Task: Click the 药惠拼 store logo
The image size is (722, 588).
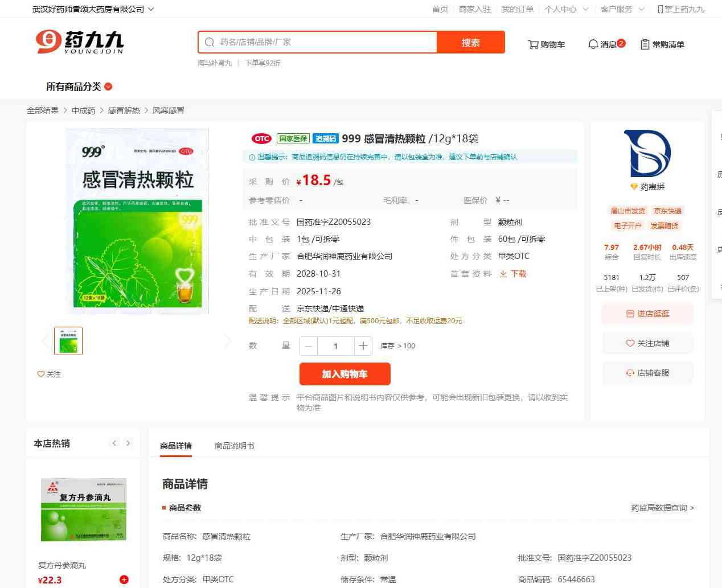Action: click(x=647, y=154)
